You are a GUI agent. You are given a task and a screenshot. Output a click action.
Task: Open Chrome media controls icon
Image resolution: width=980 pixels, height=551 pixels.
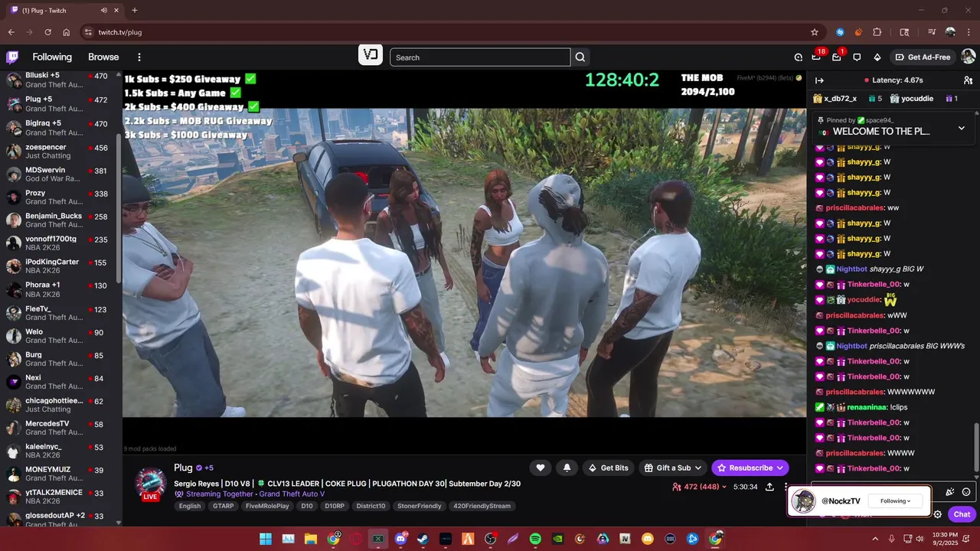pos(932,32)
